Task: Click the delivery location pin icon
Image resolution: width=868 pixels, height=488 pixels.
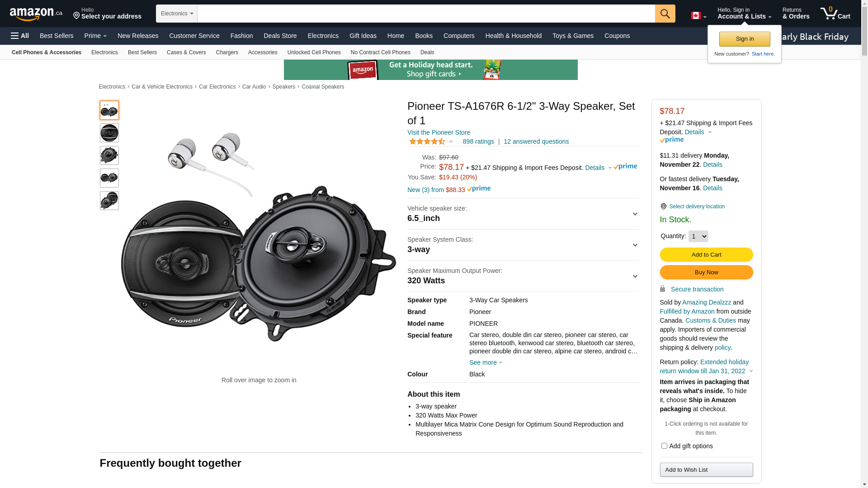Action: [x=663, y=206]
